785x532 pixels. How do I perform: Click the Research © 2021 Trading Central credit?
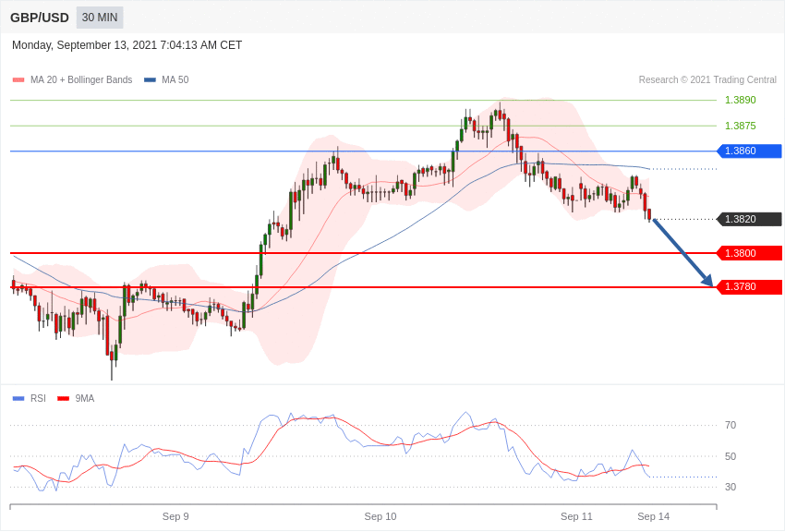[707, 79]
